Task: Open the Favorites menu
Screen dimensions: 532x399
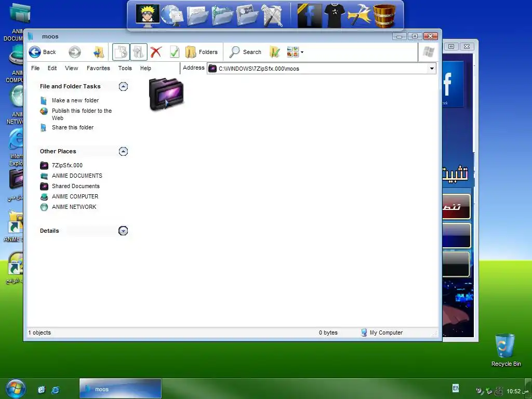Action: point(98,68)
